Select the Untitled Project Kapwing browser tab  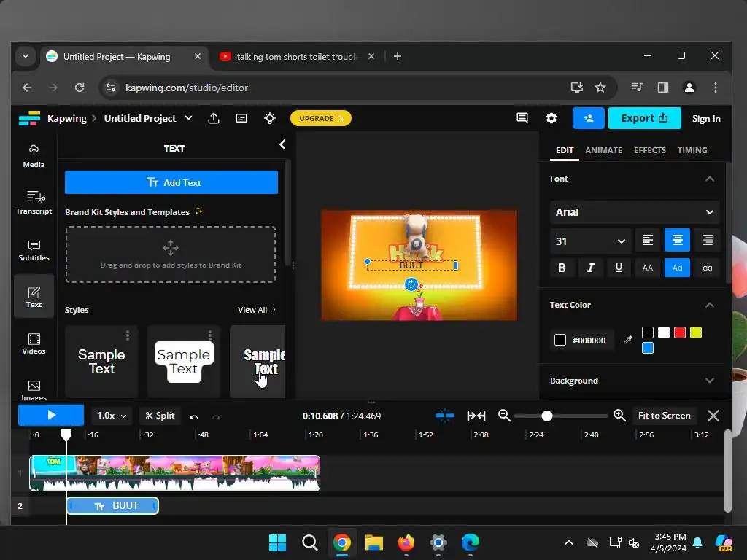[x=124, y=57]
